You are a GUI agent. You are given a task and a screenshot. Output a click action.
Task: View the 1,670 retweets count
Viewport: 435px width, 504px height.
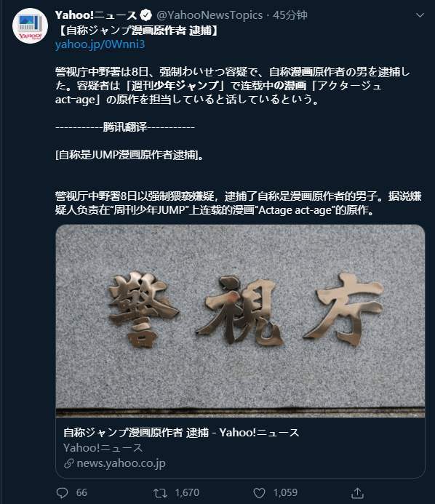click(187, 492)
